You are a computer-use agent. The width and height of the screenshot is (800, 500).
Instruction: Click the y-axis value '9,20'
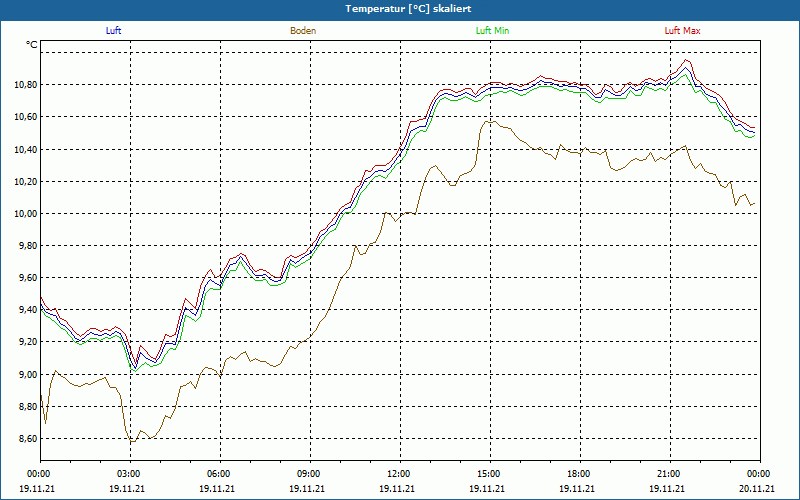(28, 342)
